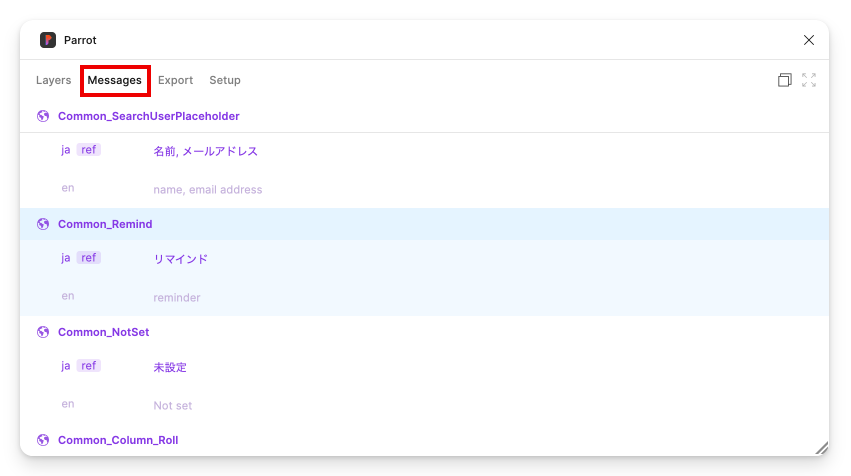Select the Common_NotSet message key
851x476 pixels.
(x=103, y=332)
